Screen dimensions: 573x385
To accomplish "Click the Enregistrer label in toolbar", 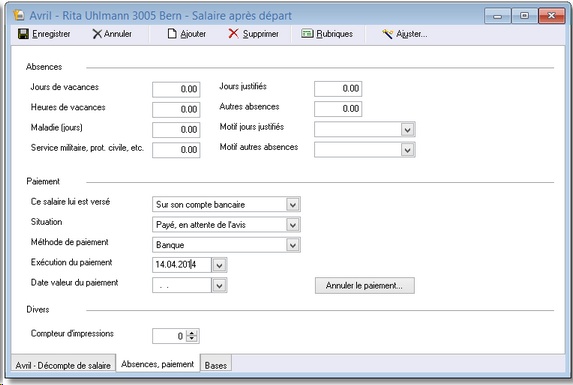I will (x=51, y=34).
